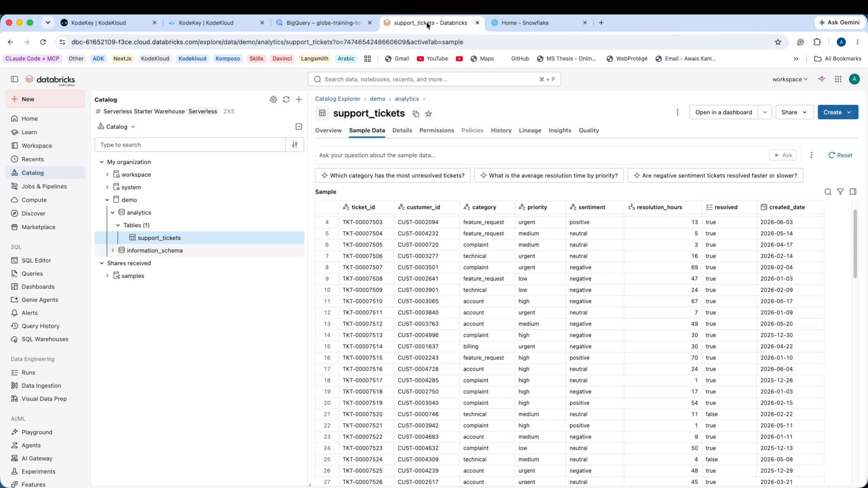868x488 pixels.
Task: Open catalog search filter options icon
Action: tap(295, 145)
